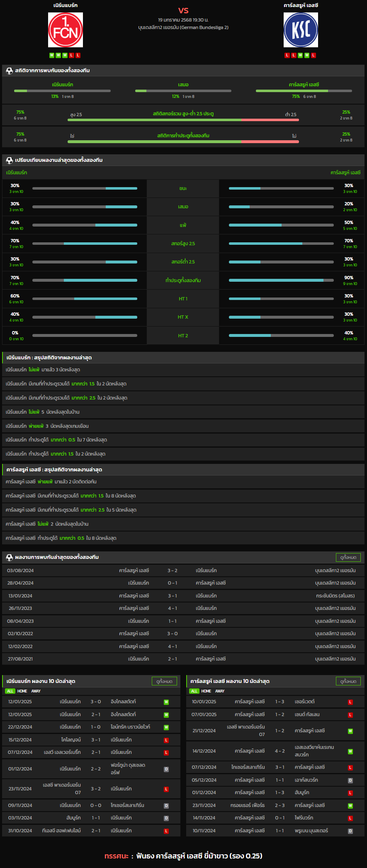Click the W badge in the 21/12/2024 row
This screenshot has width=367, height=868.
pos(350,731)
